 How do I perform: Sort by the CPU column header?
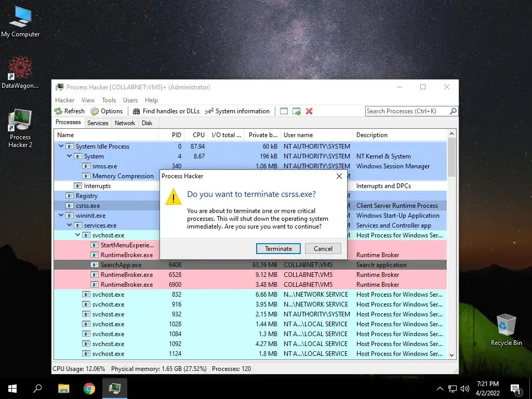[x=196, y=135]
